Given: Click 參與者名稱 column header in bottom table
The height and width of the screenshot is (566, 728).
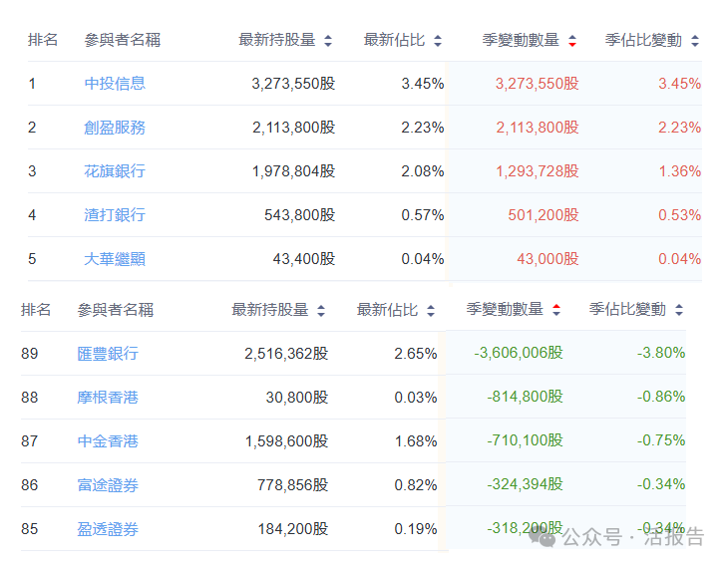Looking at the screenshot, I should point(116,310).
